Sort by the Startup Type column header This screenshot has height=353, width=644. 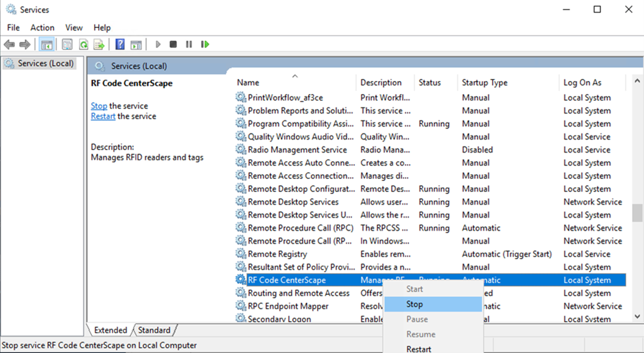[485, 82]
